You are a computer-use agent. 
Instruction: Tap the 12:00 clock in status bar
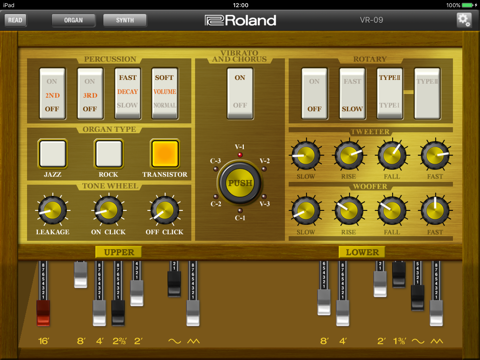(x=240, y=5)
